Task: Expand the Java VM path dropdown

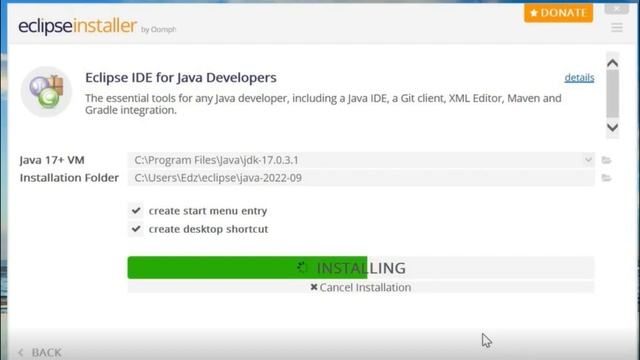Action: coord(588,160)
